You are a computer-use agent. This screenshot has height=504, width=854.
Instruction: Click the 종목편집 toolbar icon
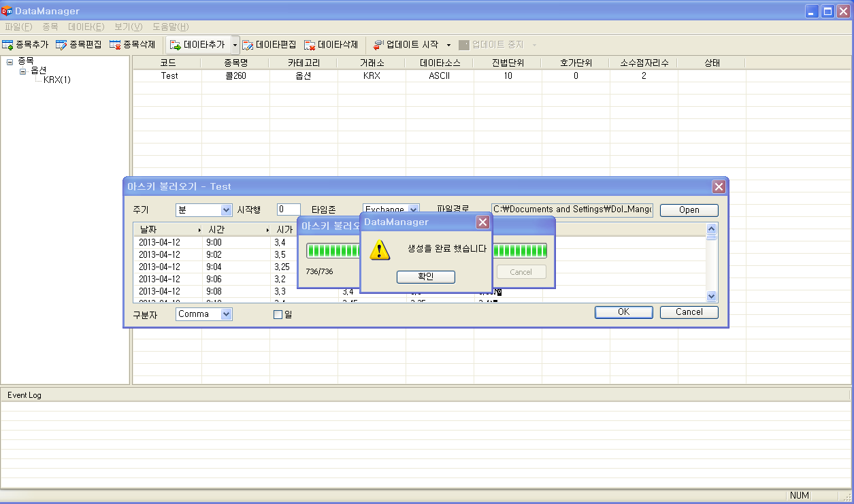tap(61, 45)
